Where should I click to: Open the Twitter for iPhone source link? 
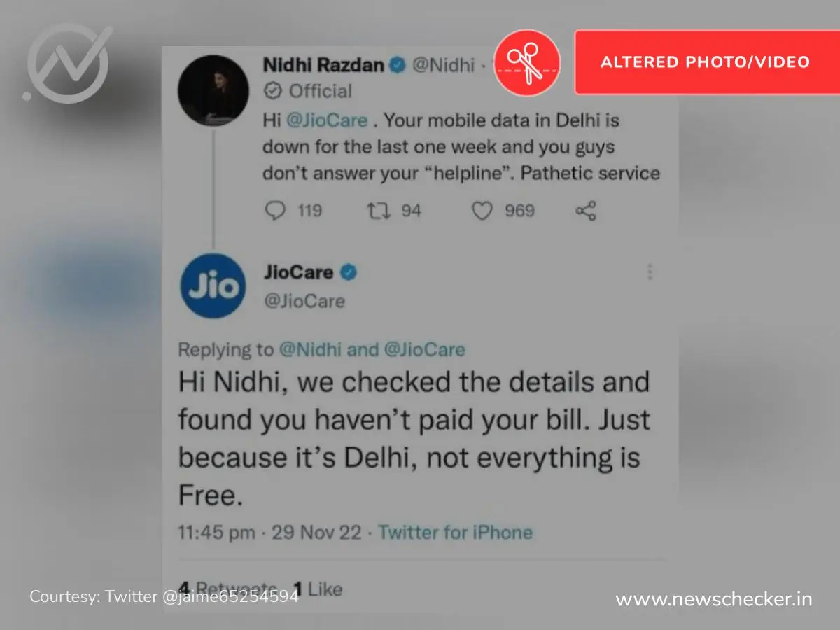(x=456, y=532)
